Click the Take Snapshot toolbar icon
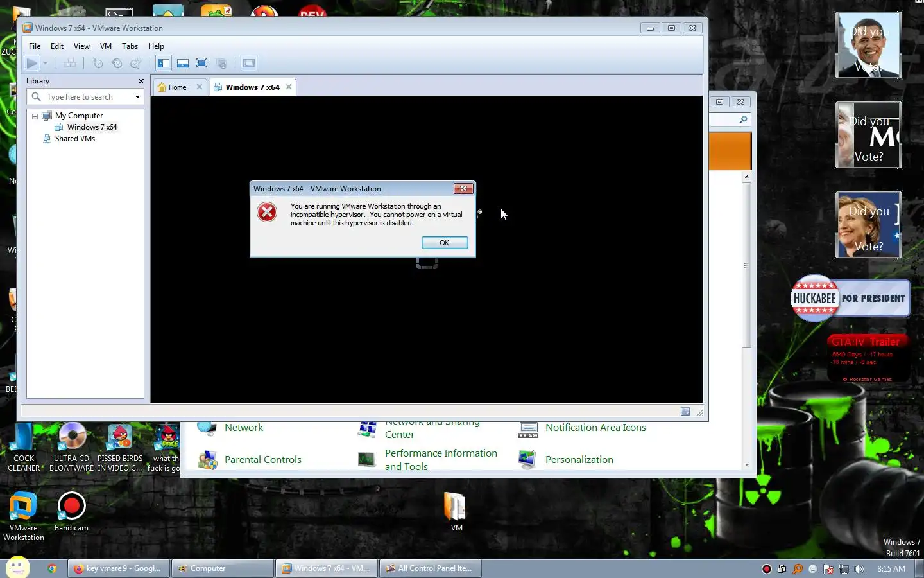Viewport: 924px width, 578px height. pos(98,63)
